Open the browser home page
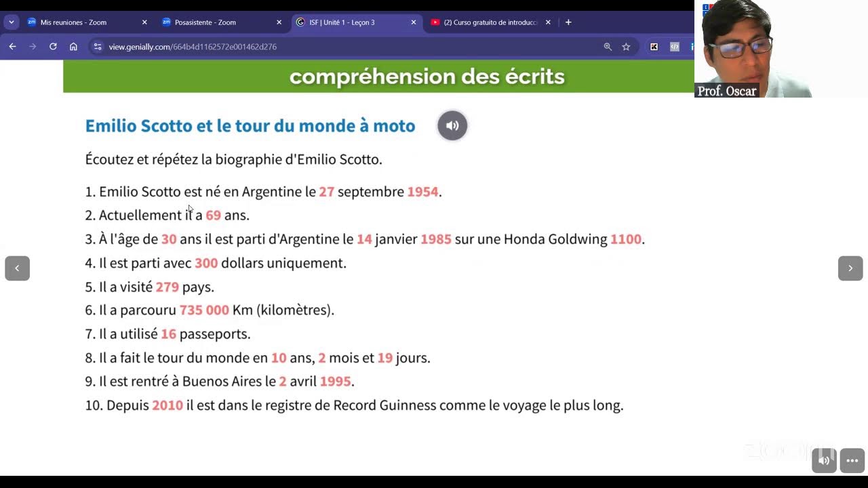Screen dimensions: 868x488 pyautogui.click(x=73, y=47)
